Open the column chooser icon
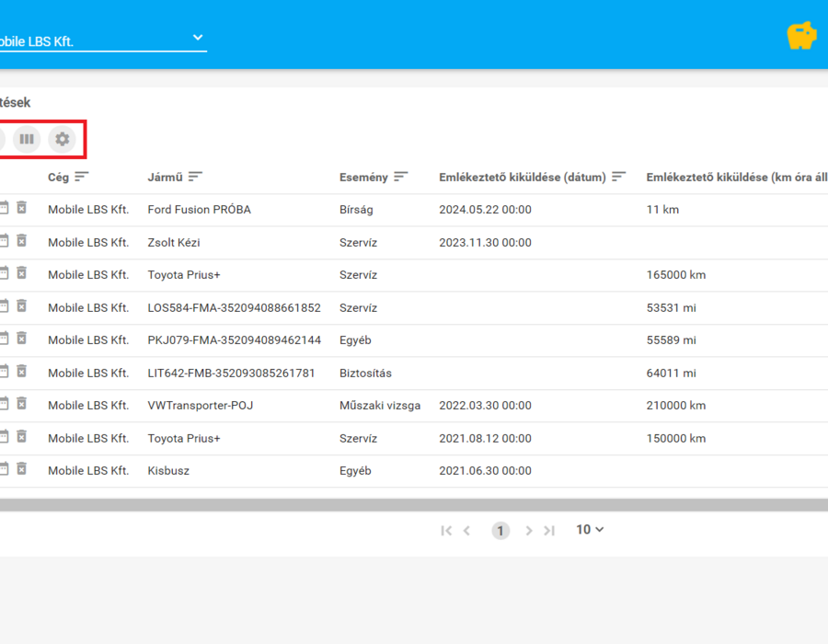 27,139
